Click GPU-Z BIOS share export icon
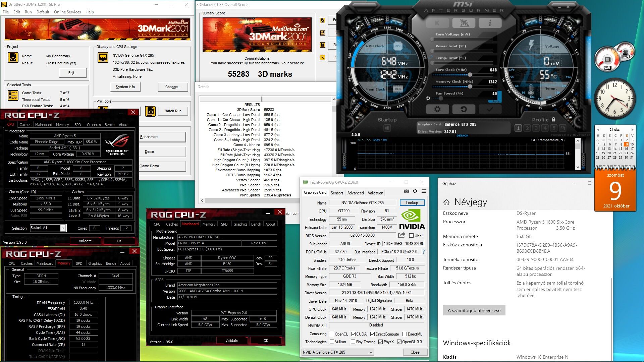644x362 pixels. [x=401, y=235]
